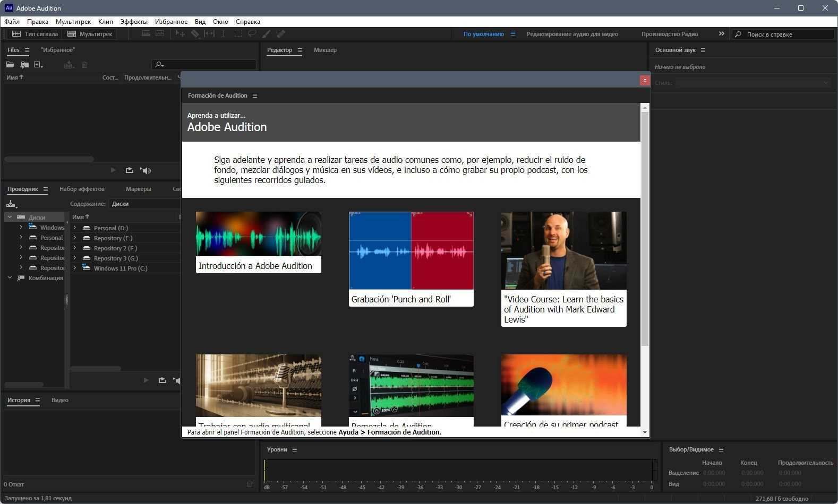838x504 pixels.
Task: Switch to Multitrack view (Мультитрек)
Action: pos(90,34)
